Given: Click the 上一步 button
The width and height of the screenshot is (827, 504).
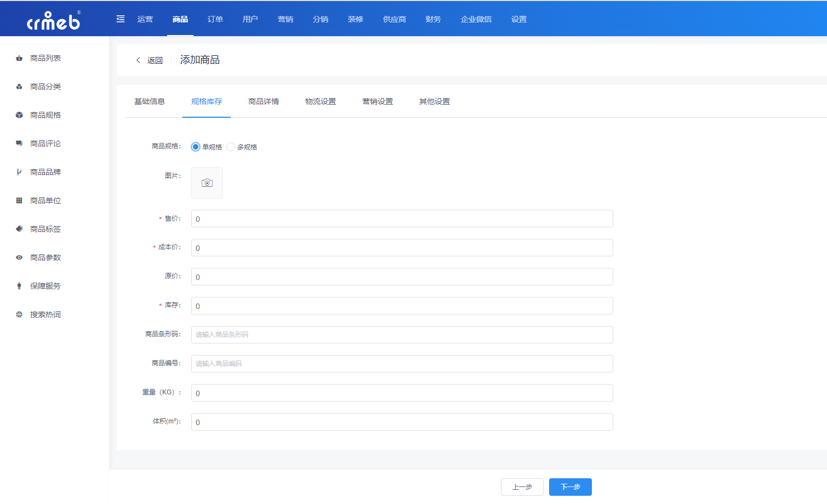Looking at the screenshot, I should [x=522, y=487].
